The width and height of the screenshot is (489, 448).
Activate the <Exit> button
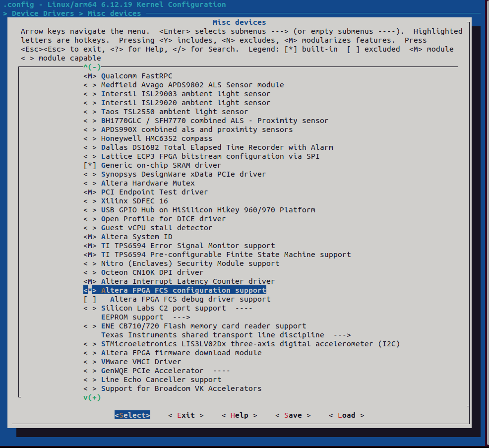click(186, 415)
